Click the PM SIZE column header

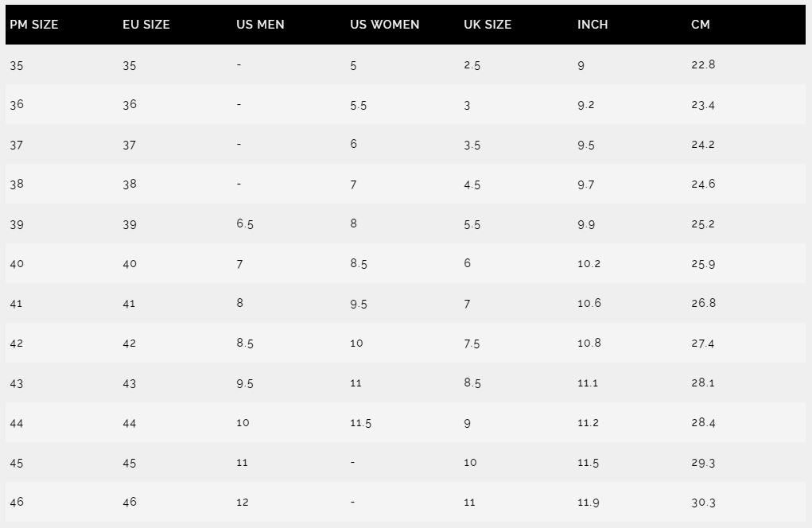click(33, 25)
